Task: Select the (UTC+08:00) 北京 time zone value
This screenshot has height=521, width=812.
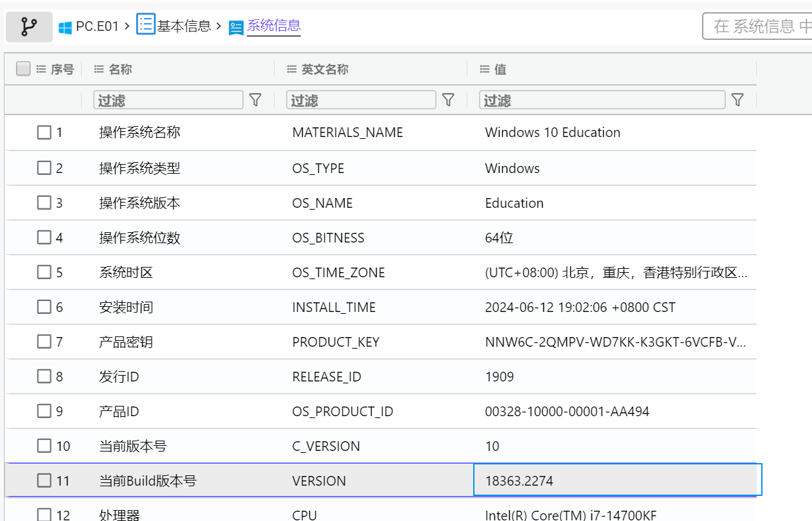Action: 616,273
